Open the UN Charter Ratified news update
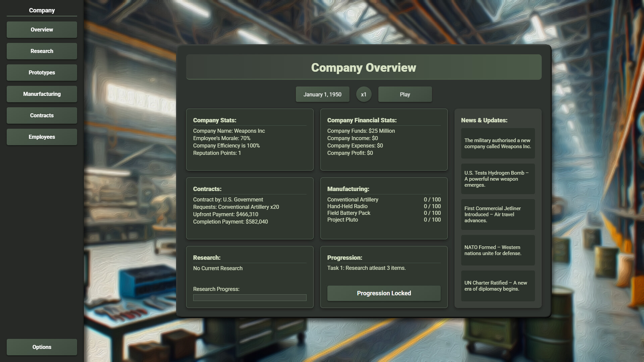The width and height of the screenshot is (644, 362). pyautogui.click(x=498, y=286)
